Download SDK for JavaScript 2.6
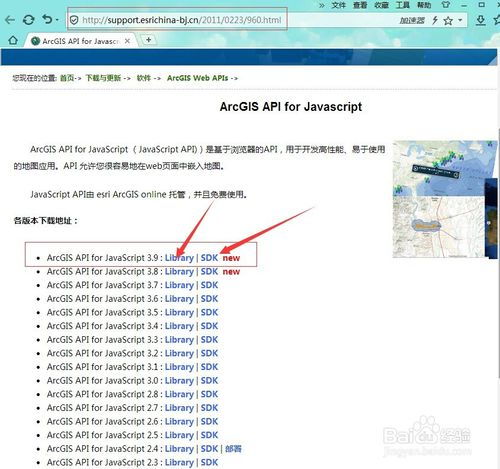Viewport: 500px width, 469px height. [x=209, y=422]
